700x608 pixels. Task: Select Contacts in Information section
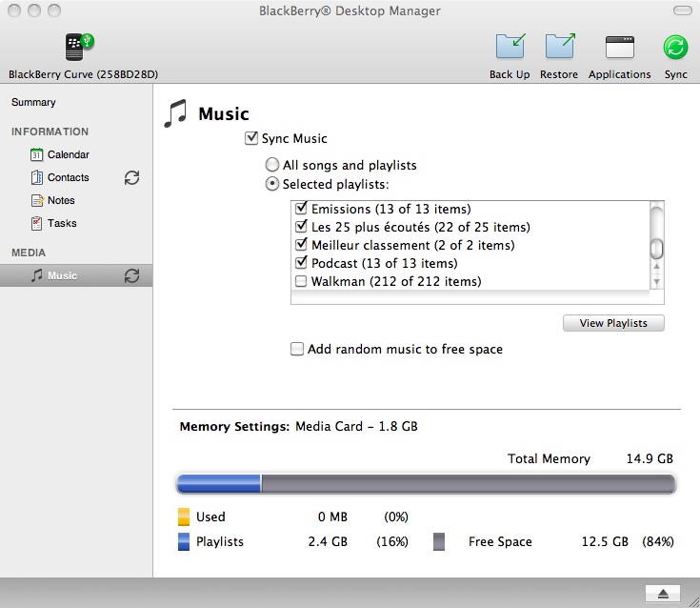69,177
